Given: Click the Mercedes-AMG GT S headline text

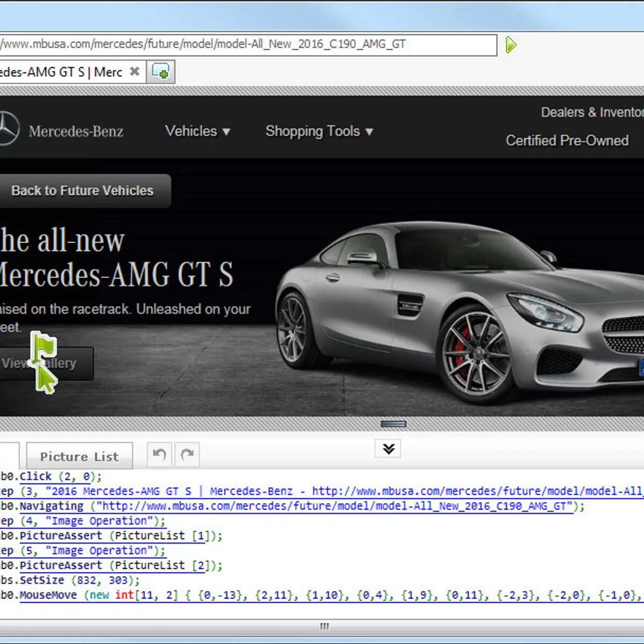Looking at the screenshot, I should [x=116, y=275].
